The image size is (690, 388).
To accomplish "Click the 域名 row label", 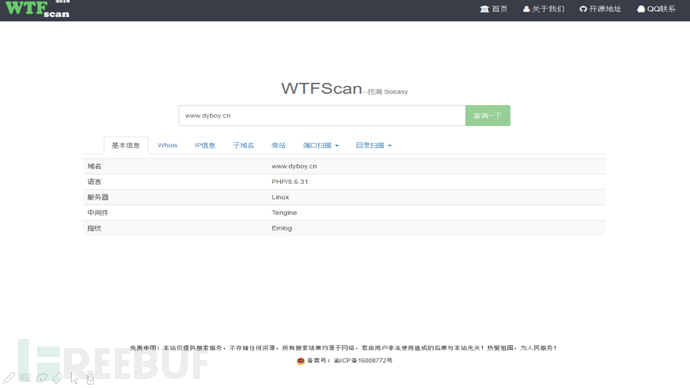I will 94,166.
